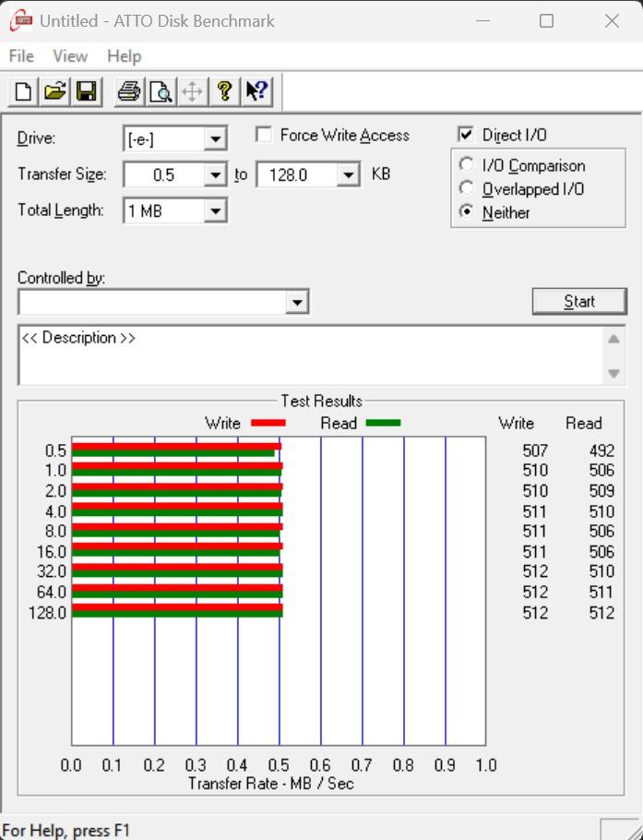The height and width of the screenshot is (840, 643).
Task: Click the read value 492
Action: pyautogui.click(x=601, y=450)
